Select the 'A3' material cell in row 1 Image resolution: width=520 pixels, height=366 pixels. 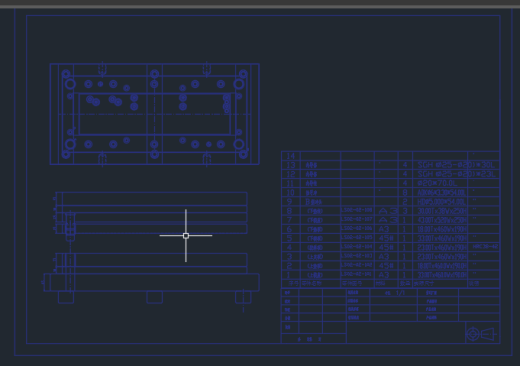[x=384, y=275]
